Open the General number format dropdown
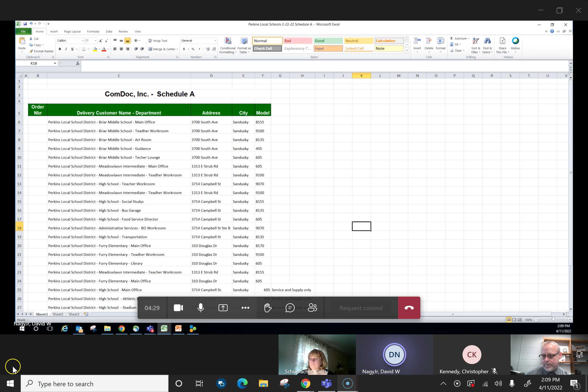The image size is (588, 392). (x=215, y=41)
